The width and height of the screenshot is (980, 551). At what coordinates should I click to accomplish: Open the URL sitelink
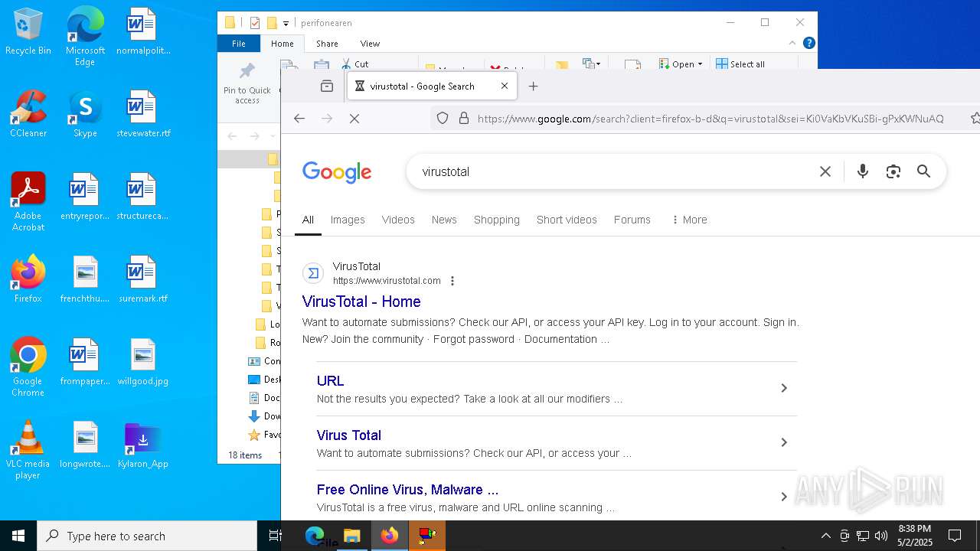pos(330,380)
